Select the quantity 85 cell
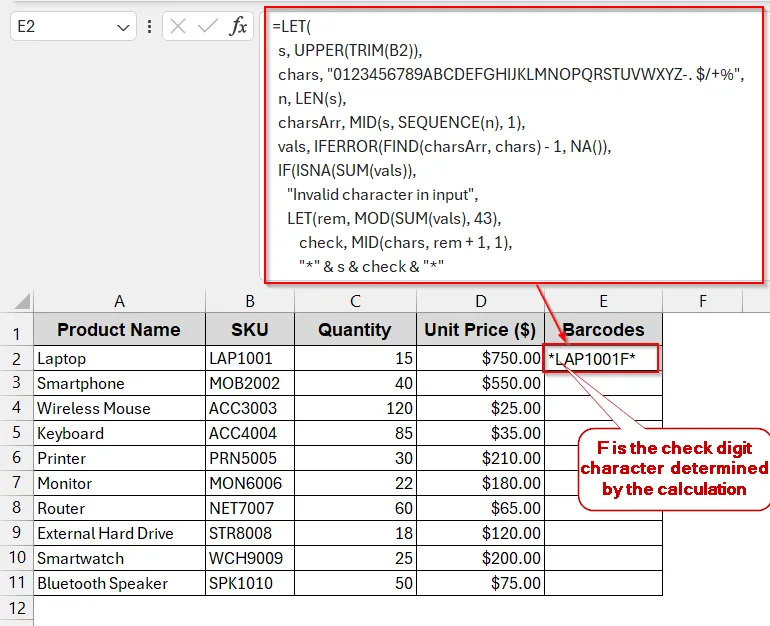 click(355, 434)
